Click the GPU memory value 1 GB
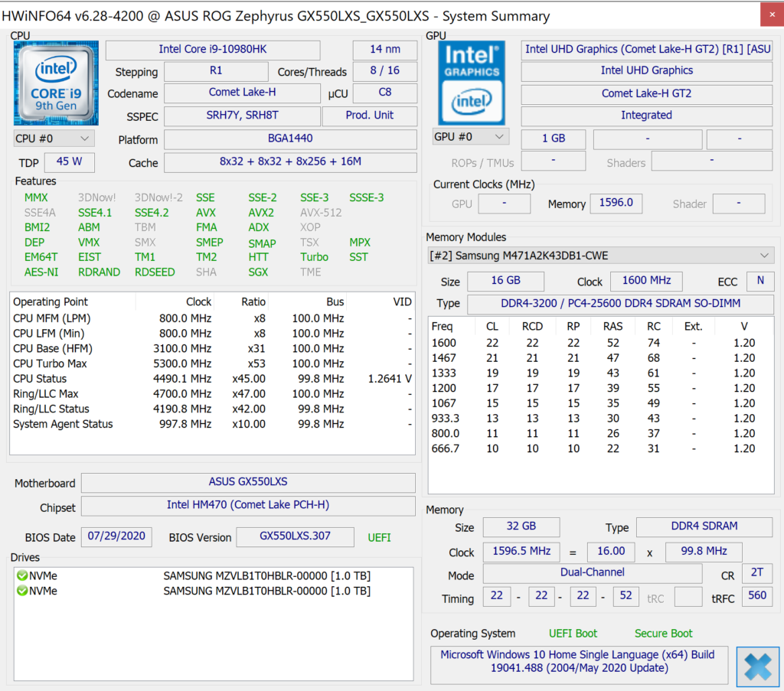 [x=554, y=139]
